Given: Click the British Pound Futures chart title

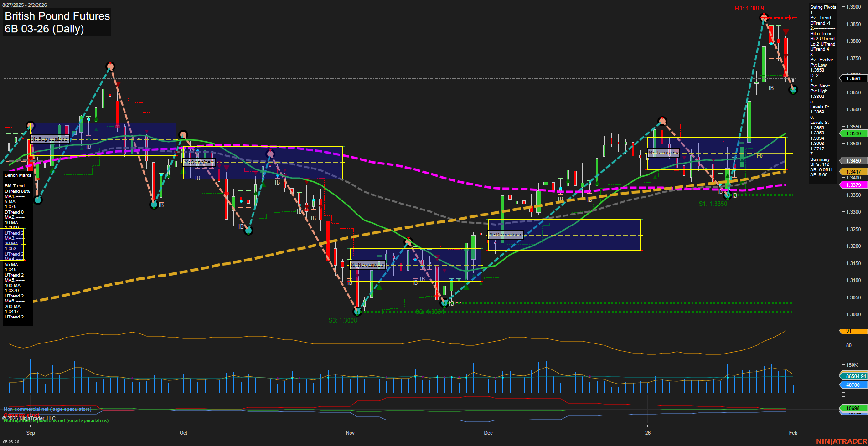Looking at the screenshot, I should tap(57, 16).
